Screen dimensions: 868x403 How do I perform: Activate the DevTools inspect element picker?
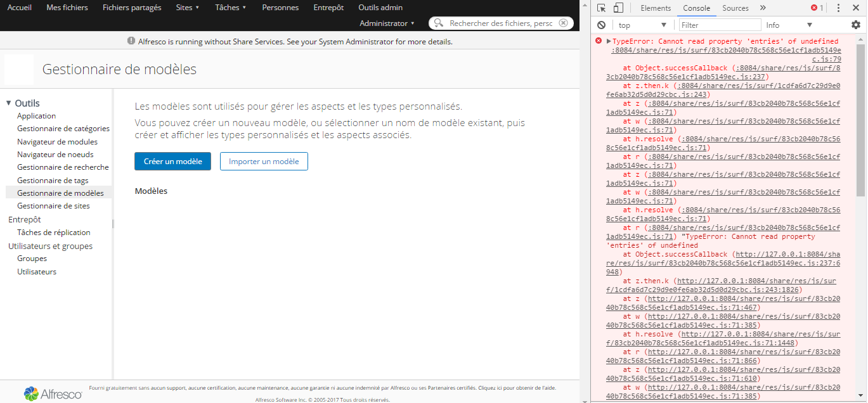click(x=601, y=8)
